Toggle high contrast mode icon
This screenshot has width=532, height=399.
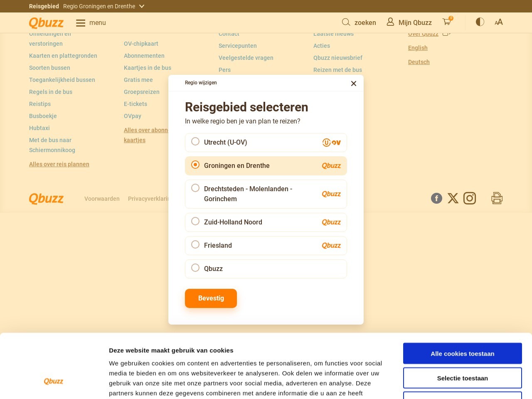pyautogui.click(x=480, y=22)
